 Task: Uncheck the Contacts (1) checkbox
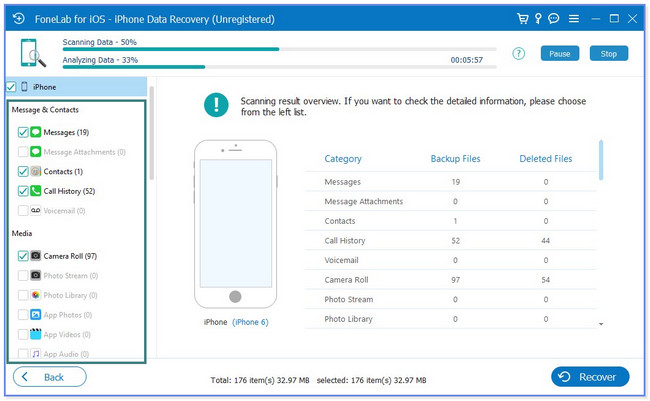point(23,171)
